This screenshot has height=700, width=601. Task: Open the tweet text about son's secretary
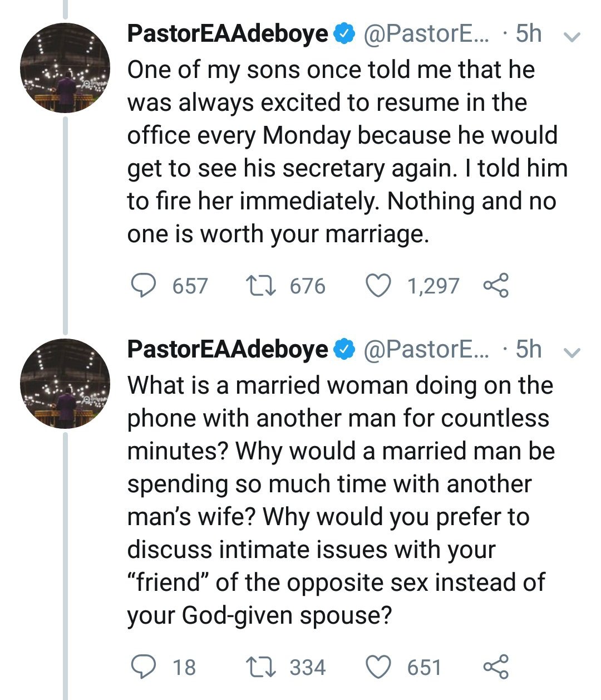click(x=345, y=151)
